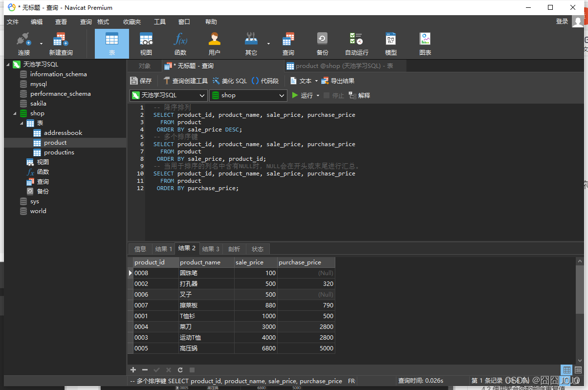588x390 pixels.
Task: Switch to the 结果 3 tab
Action: click(211, 249)
